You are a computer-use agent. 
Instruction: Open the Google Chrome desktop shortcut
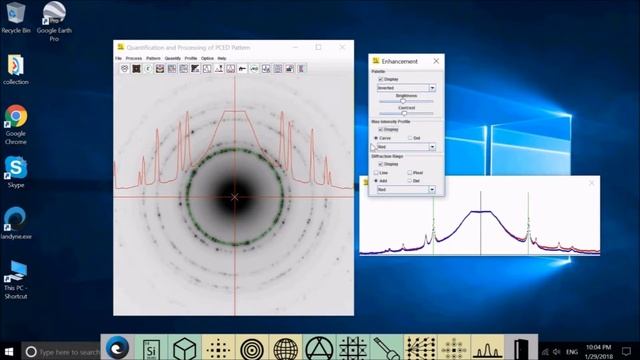pyautogui.click(x=16, y=124)
